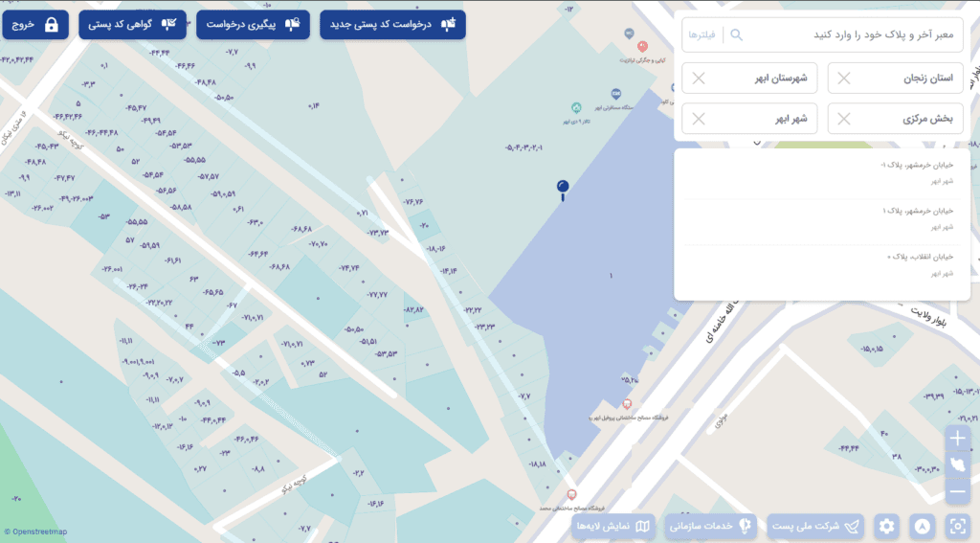
Task: Open شرکت ملی پست button
Action: (x=815, y=526)
